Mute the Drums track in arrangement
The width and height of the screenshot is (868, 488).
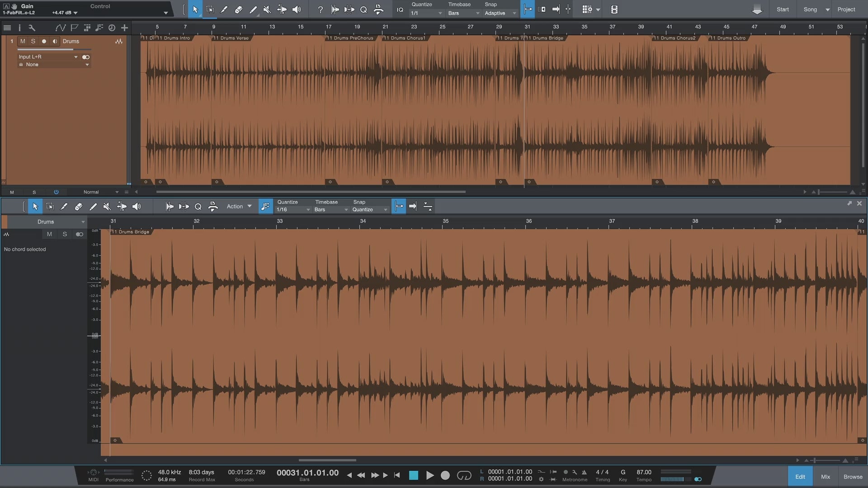[23, 41]
